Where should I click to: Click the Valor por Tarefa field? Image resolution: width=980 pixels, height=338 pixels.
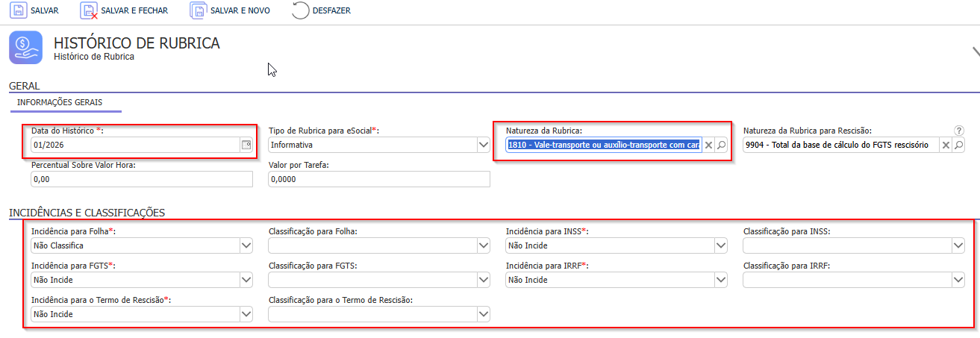378,179
